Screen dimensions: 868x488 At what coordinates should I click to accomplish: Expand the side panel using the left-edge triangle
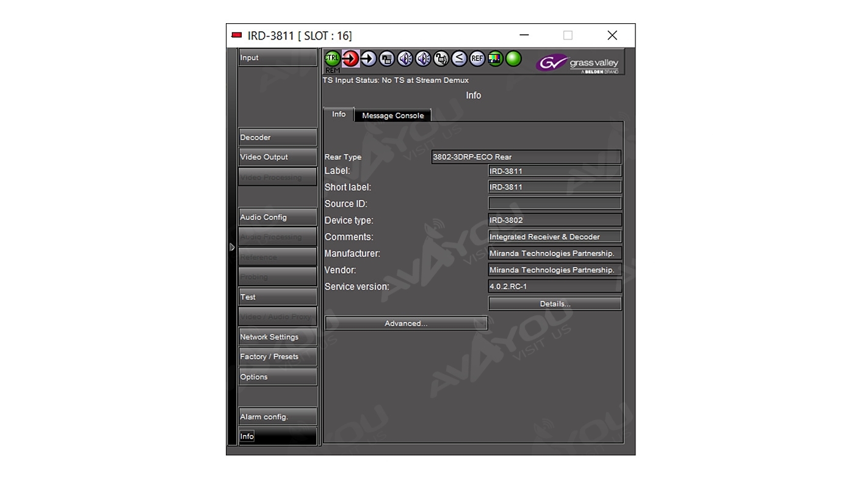point(232,247)
